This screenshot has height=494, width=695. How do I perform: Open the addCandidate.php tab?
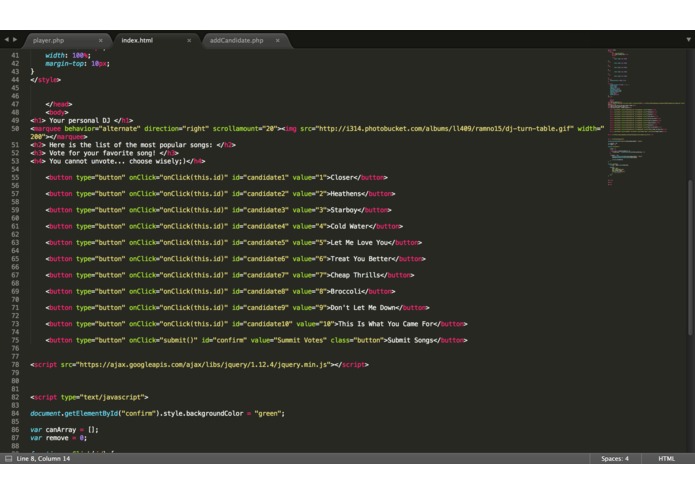coord(237,40)
